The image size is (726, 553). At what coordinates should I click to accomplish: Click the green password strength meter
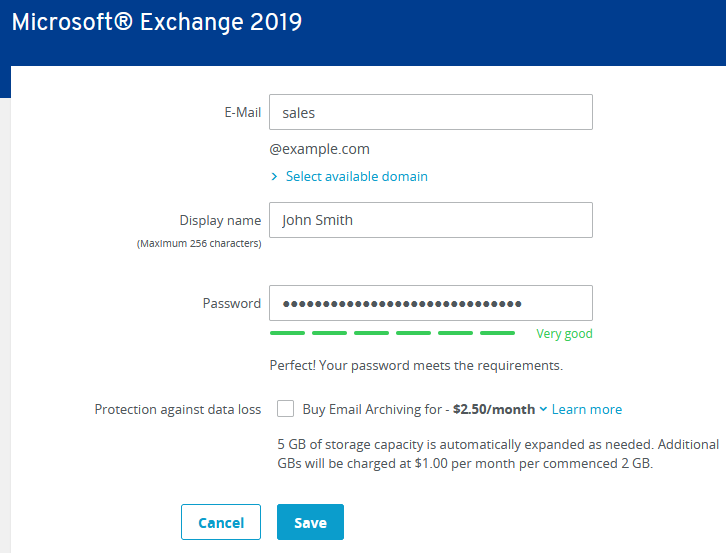click(392, 333)
